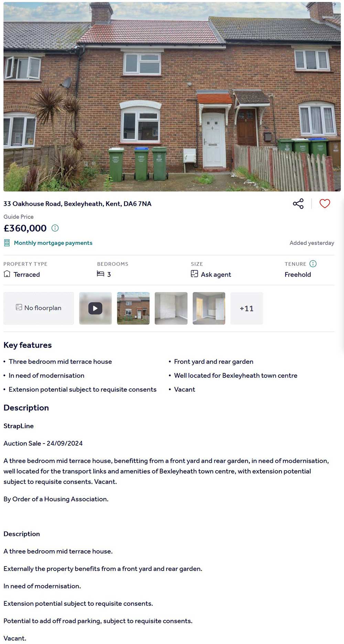This screenshot has height=644, width=344.
Task: Click the Tenure info icon
Action: click(x=313, y=264)
